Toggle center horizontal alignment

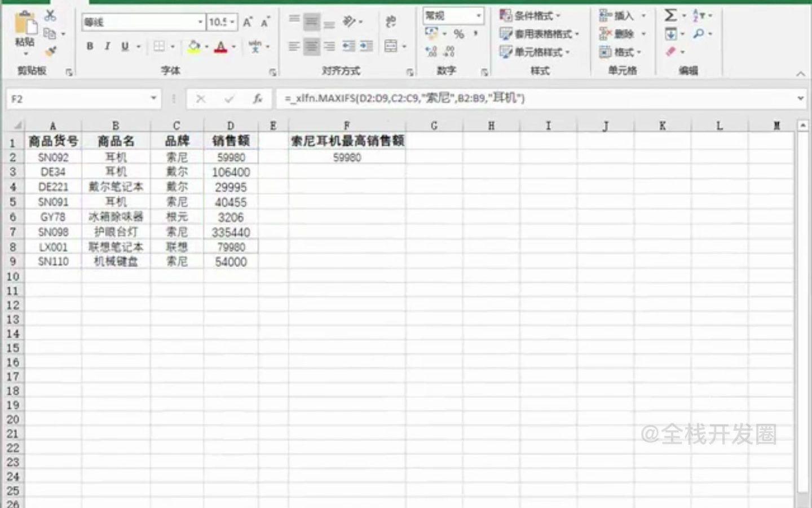click(x=311, y=46)
